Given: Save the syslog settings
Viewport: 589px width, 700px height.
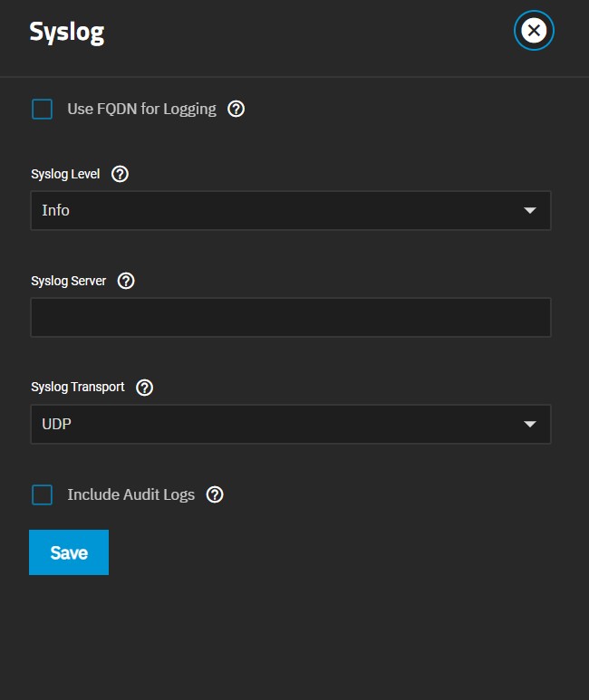Looking at the screenshot, I should (x=69, y=552).
